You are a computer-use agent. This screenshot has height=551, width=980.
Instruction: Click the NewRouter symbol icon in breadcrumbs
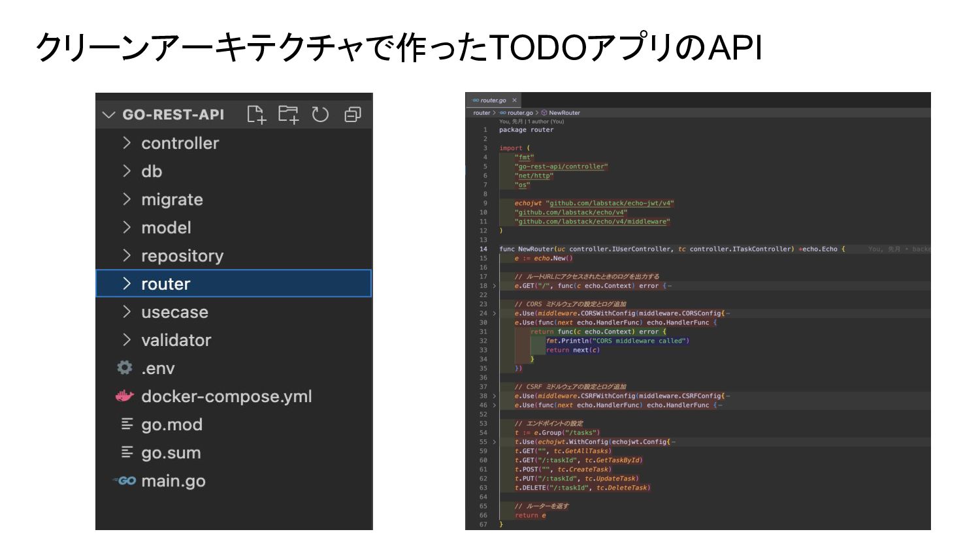544,113
